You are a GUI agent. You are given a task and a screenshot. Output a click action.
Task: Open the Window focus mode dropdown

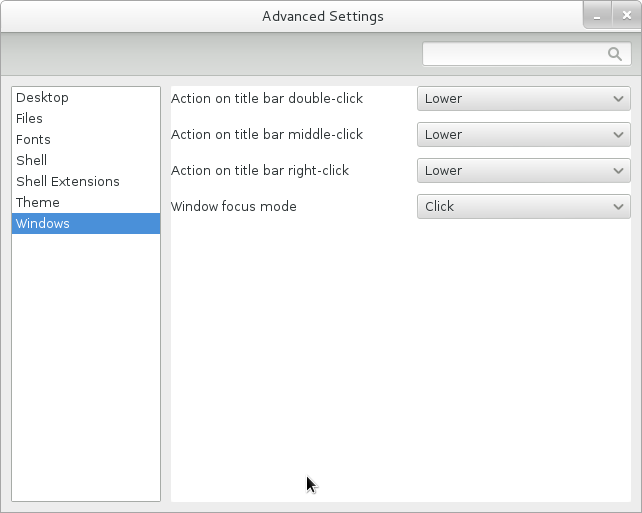524,207
